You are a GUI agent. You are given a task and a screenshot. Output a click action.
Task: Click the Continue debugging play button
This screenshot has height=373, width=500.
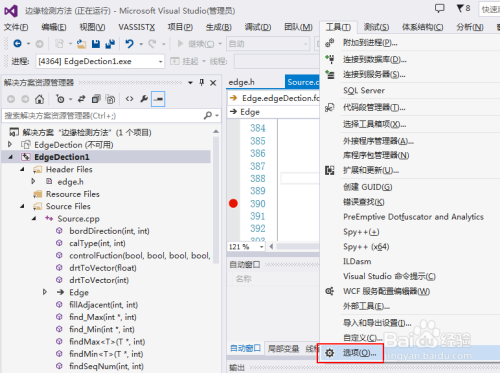tap(180, 44)
